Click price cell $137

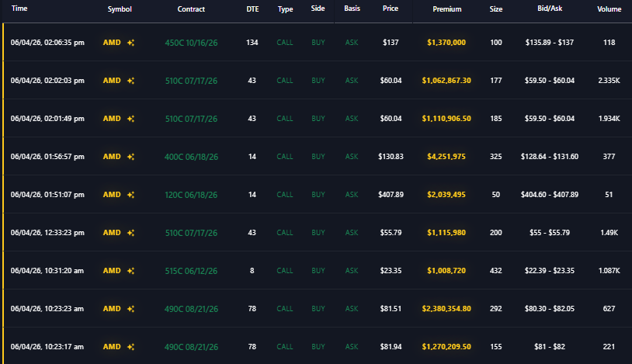point(391,43)
